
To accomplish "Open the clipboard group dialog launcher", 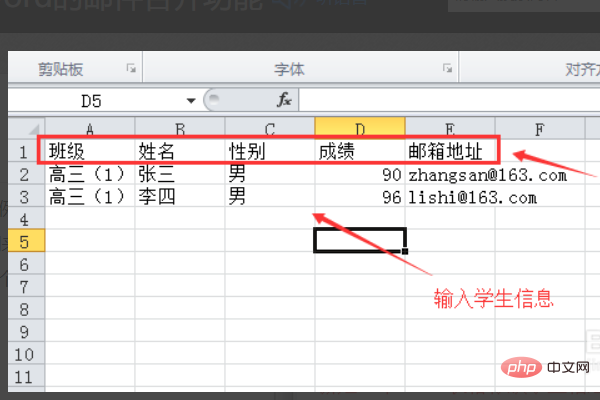I will tap(131, 69).
